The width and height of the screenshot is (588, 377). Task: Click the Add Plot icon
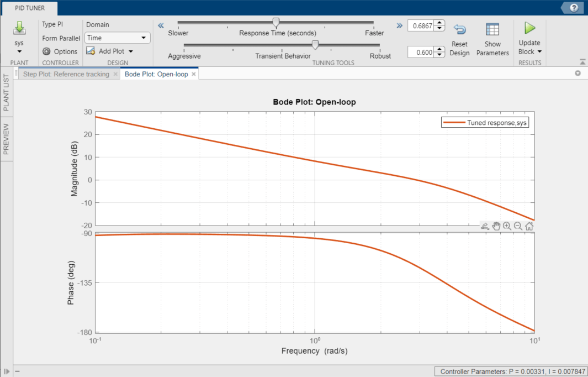point(91,51)
